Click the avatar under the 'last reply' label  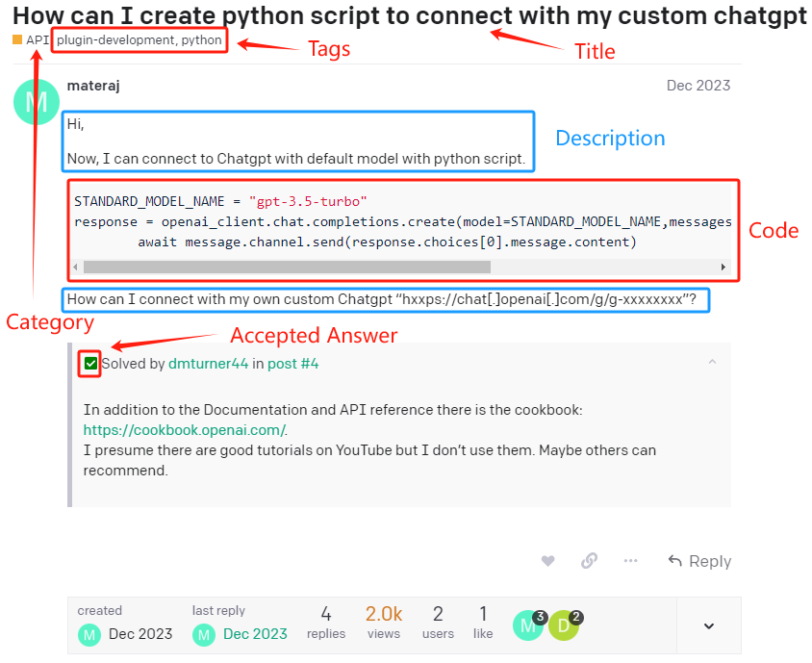(204, 634)
